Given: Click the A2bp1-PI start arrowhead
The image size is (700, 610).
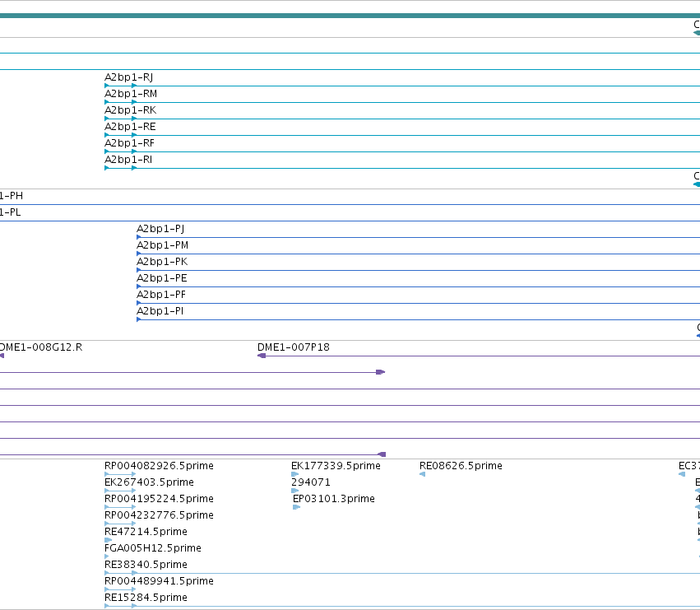Looking at the screenshot, I should pos(139,319).
